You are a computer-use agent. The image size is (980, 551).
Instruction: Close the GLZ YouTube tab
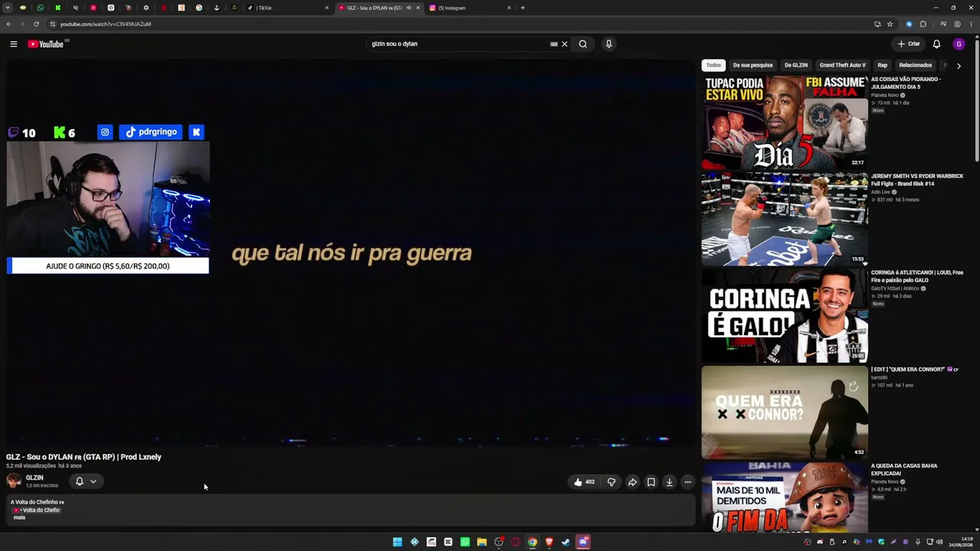tap(418, 8)
